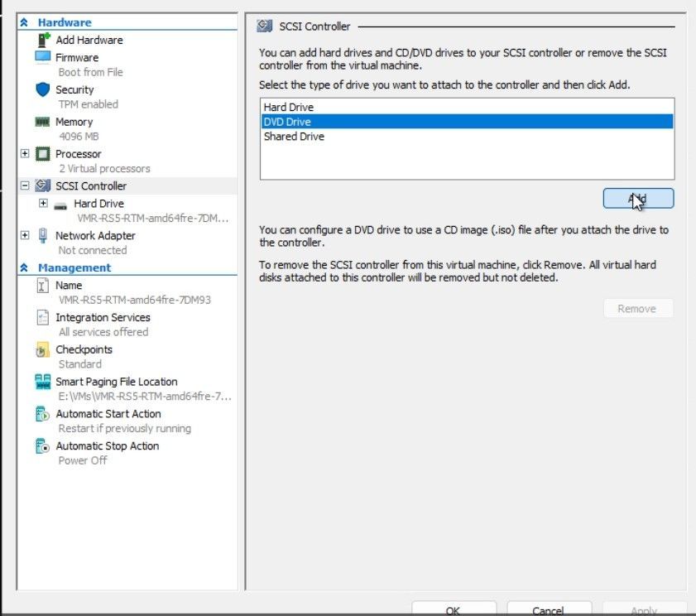Expand the Hard Drive sub-node
This screenshot has width=696, height=616.
point(43,203)
